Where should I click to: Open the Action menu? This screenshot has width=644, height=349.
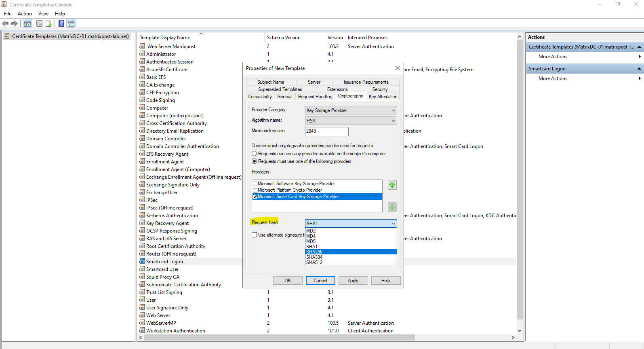(25, 14)
